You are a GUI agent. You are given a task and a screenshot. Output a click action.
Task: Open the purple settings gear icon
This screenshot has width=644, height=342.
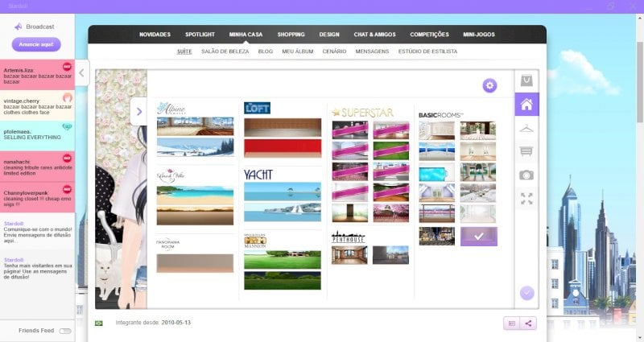[489, 85]
